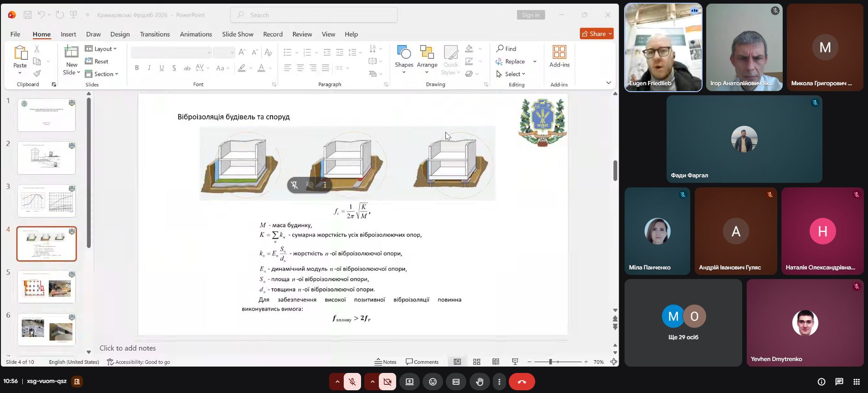
Task: Click the Share button
Action: (597, 34)
